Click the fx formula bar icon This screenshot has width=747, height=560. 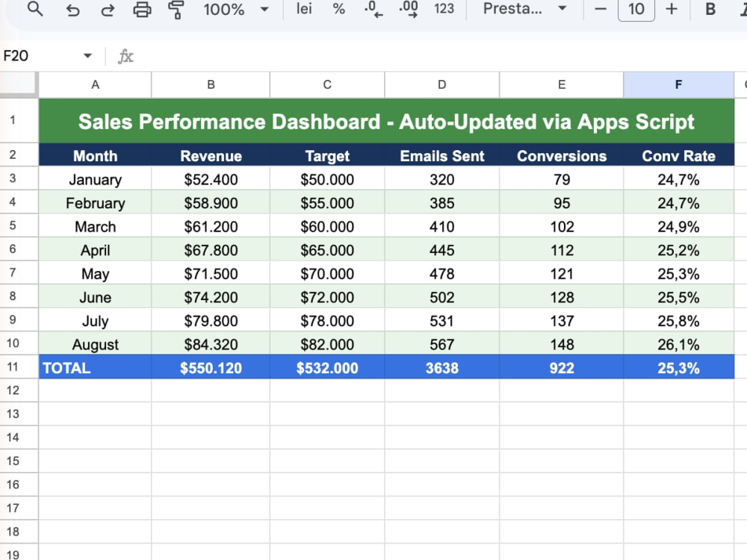click(x=125, y=56)
